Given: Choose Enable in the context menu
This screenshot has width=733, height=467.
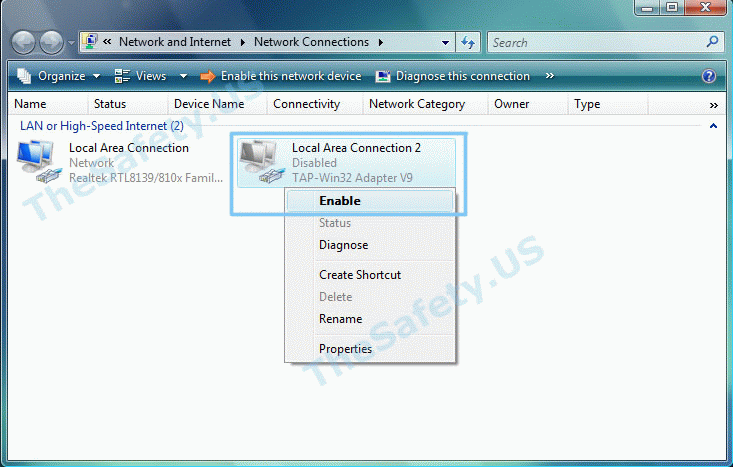Looking at the screenshot, I should 370,201.
